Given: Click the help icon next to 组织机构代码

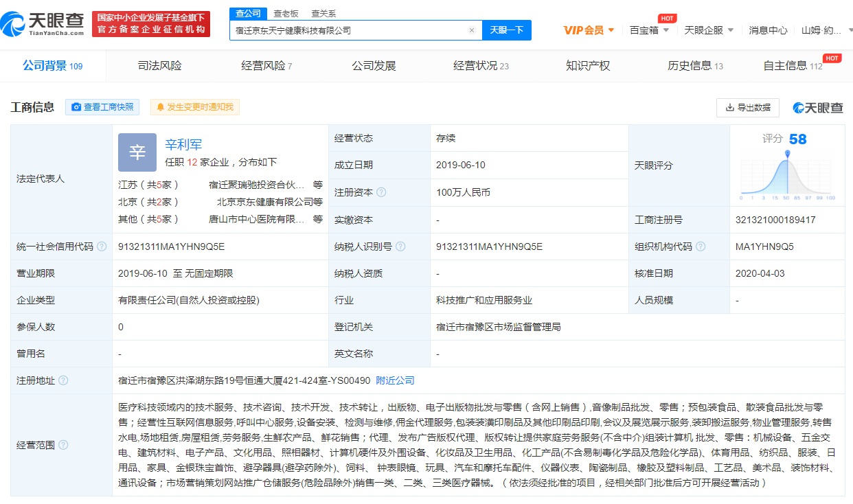Looking at the screenshot, I should click(x=701, y=247).
